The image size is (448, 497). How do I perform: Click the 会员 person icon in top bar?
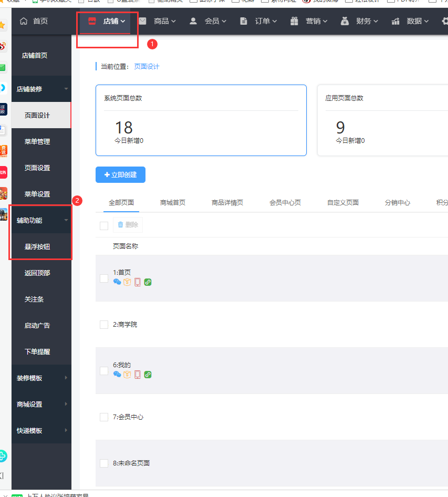coord(193,22)
